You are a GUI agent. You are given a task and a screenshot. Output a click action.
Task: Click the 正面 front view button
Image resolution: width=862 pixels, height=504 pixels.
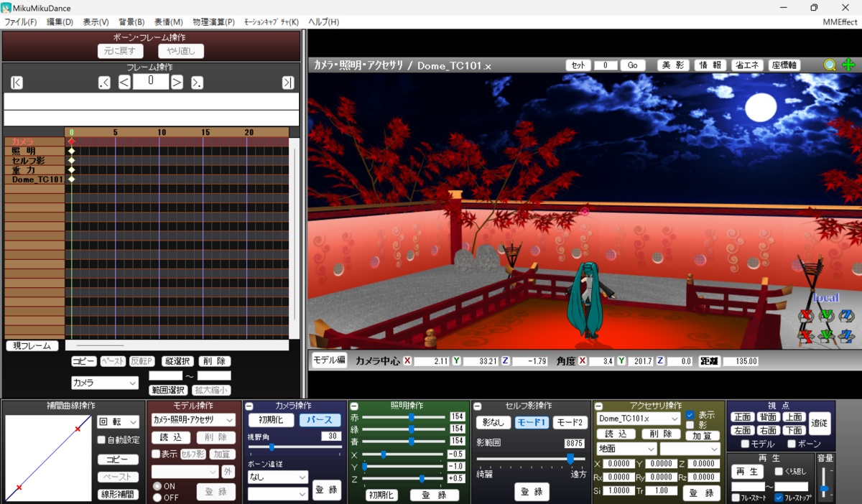click(x=743, y=417)
